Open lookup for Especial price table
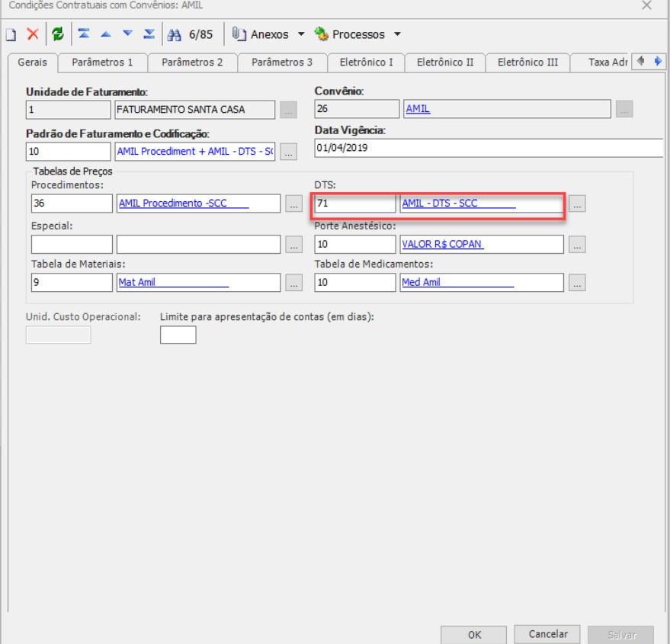670x644 pixels. click(294, 245)
